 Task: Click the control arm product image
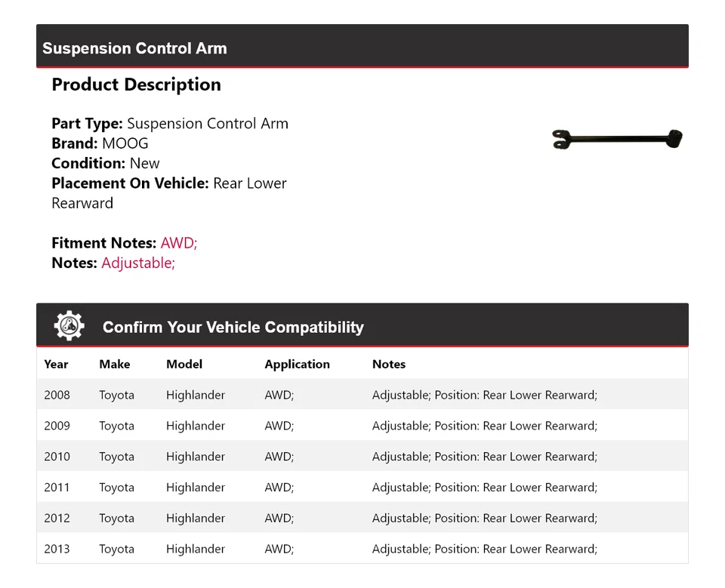(x=616, y=139)
